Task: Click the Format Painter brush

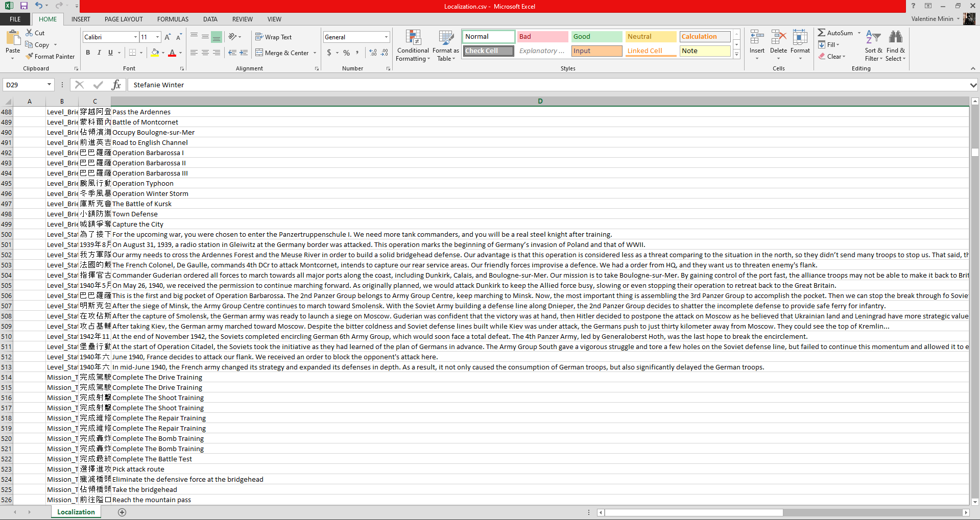Action: 30,56
